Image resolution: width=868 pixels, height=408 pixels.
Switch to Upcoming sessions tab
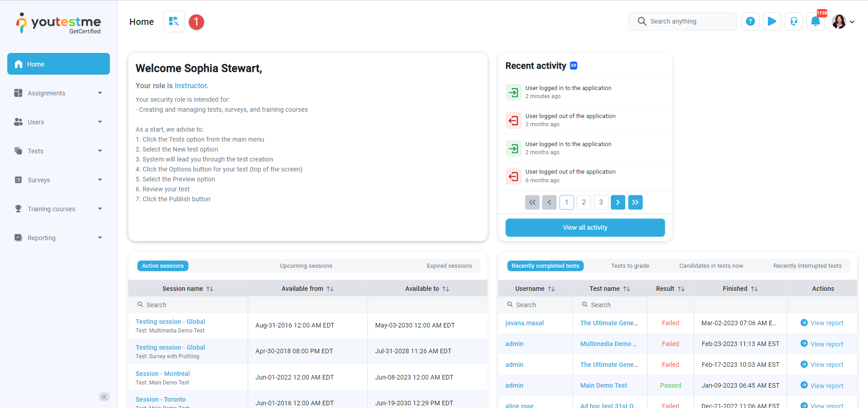click(306, 266)
